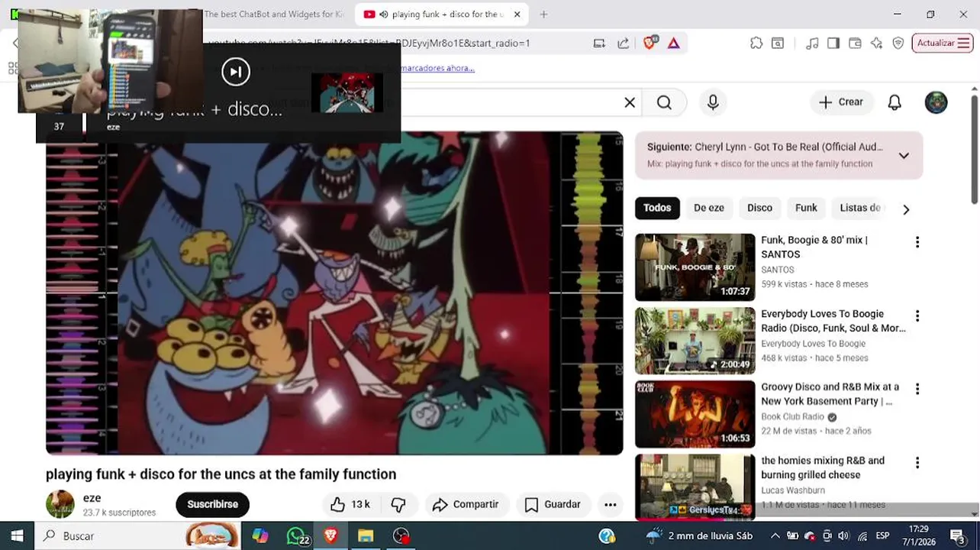
Task: Click SANTOS channel name
Action: (778, 270)
